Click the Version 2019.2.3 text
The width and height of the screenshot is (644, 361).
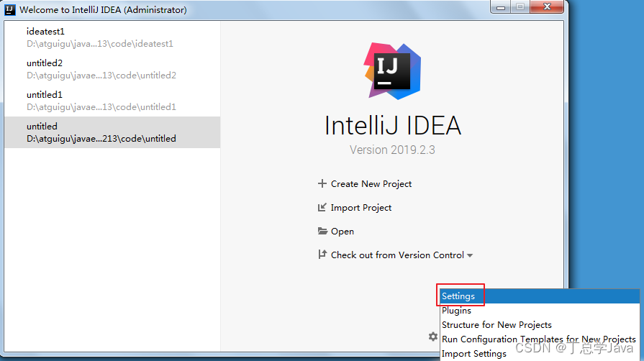point(392,150)
